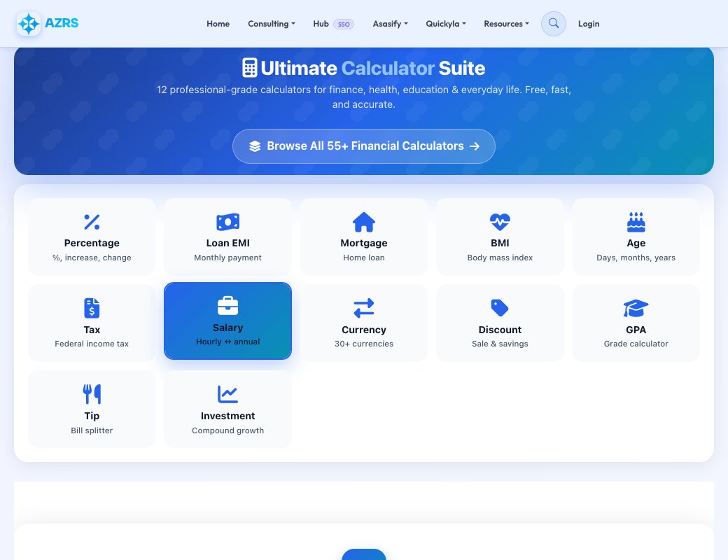Click the 'Bill splitter' subtitle text

(92, 430)
